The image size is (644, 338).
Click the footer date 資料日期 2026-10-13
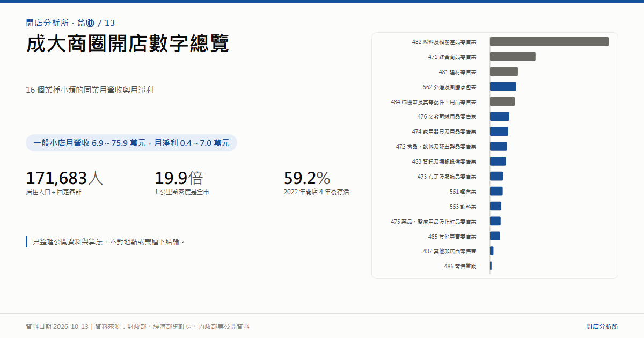coord(57,326)
